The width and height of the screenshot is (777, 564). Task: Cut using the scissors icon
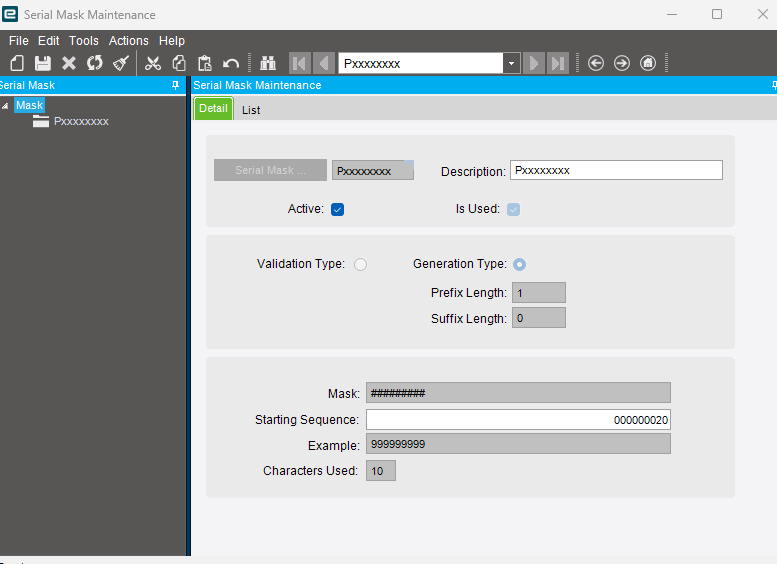[153, 63]
